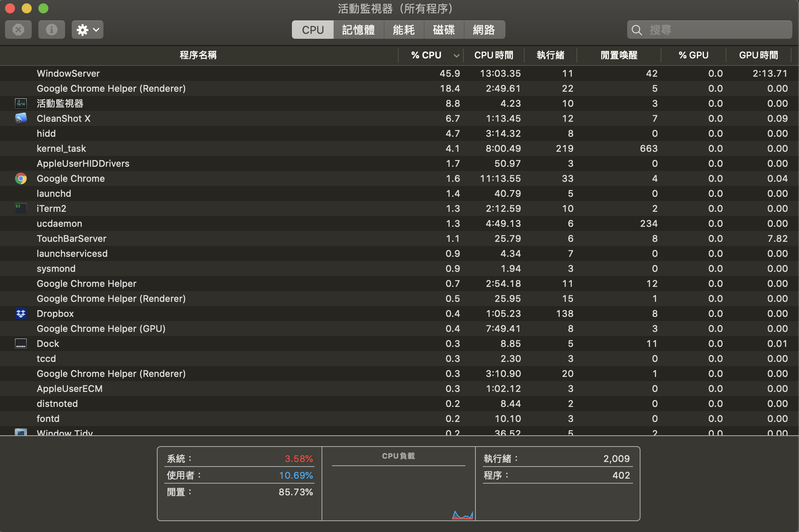
Task: Select the ucdaemon process row
Action: click(x=399, y=223)
